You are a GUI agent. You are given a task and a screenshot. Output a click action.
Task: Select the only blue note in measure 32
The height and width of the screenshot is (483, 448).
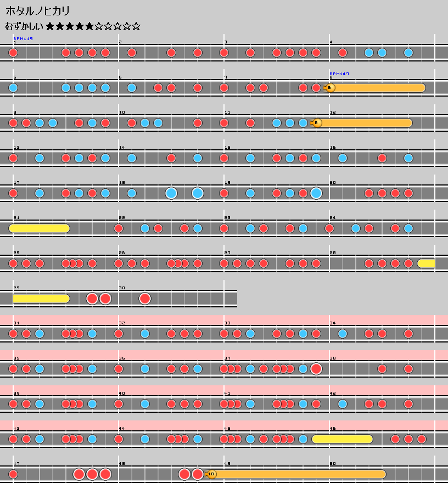point(145,334)
